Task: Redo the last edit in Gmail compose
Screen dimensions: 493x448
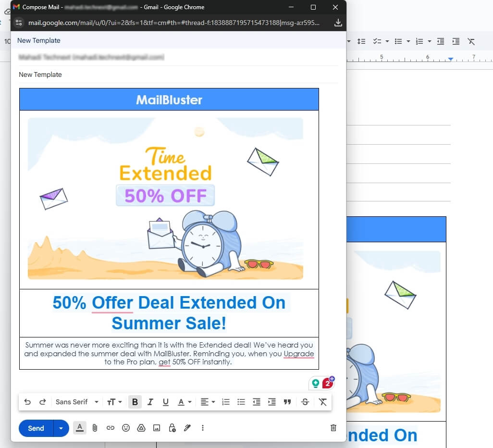Action: pyautogui.click(x=42, y=402)
